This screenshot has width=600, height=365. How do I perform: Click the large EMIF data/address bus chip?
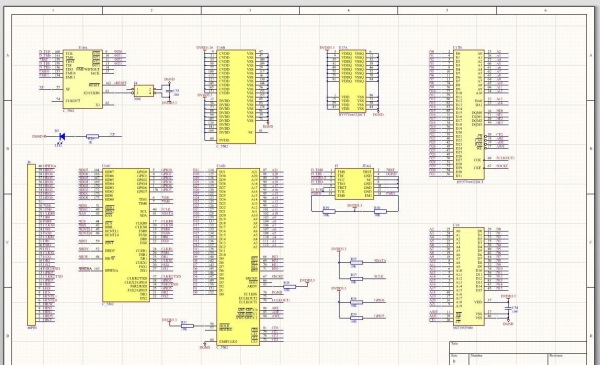[238, 257]
